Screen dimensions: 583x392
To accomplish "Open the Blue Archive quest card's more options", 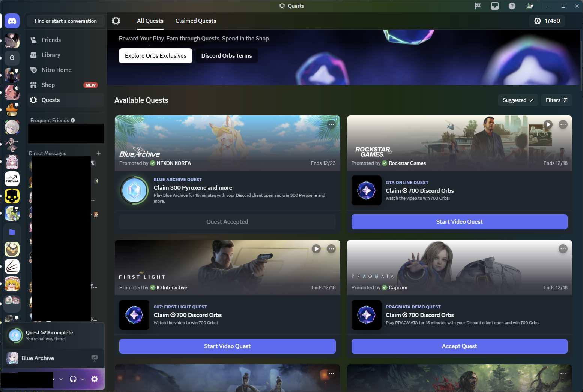I will coord(331,124).
